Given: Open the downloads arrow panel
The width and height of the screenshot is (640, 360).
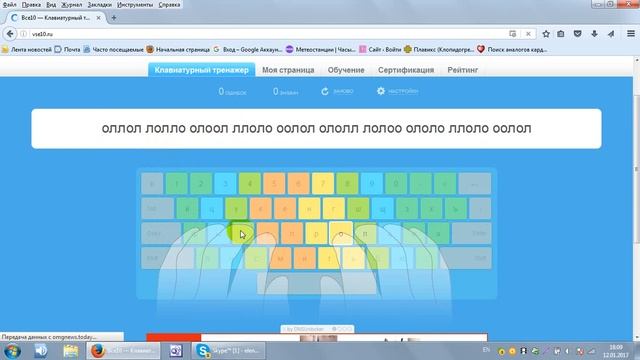Looking at the screenshot, I should 594,34.
